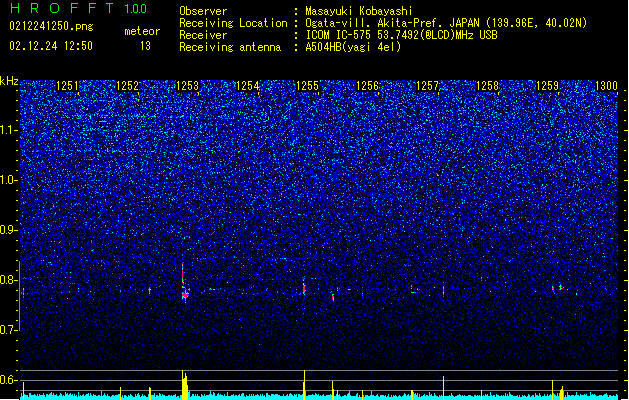Click the "Receiving antenna" label
This screenshot has height=400, width=629.
click(230, 47)
